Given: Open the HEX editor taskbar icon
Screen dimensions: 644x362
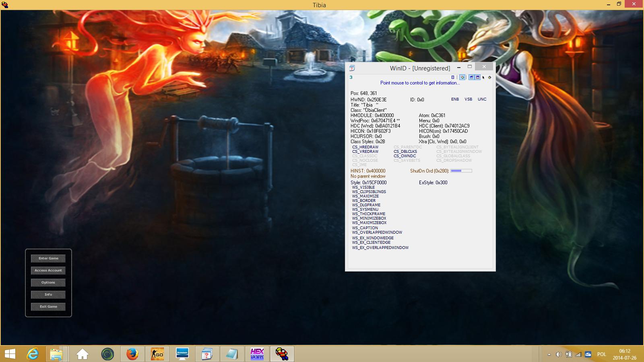Looking at the screenshot, I should pos(257,354).
